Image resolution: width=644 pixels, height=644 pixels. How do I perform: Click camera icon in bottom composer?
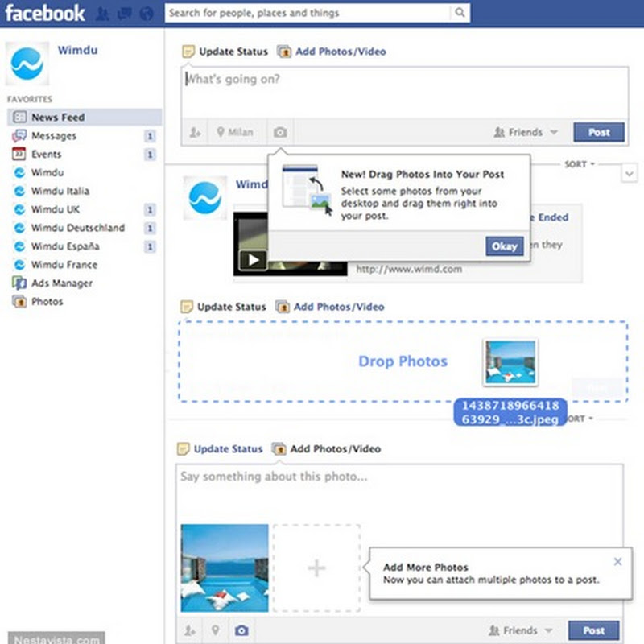tap(242, 630)
